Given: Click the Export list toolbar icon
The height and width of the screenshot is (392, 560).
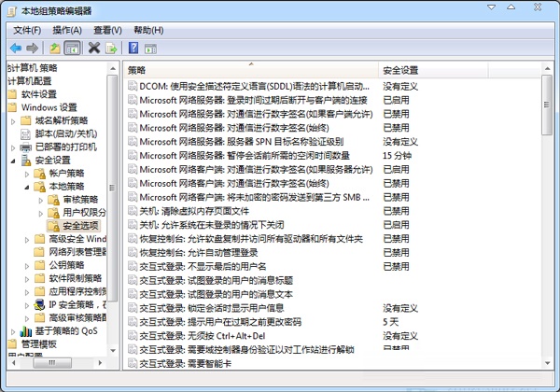Looking at the screenshot, I should [x=111, y=48].
